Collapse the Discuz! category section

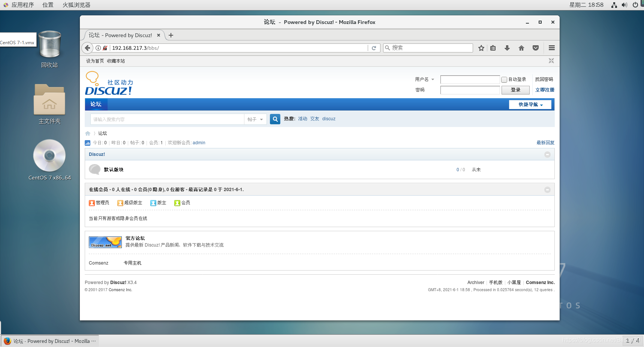(547, 154)
